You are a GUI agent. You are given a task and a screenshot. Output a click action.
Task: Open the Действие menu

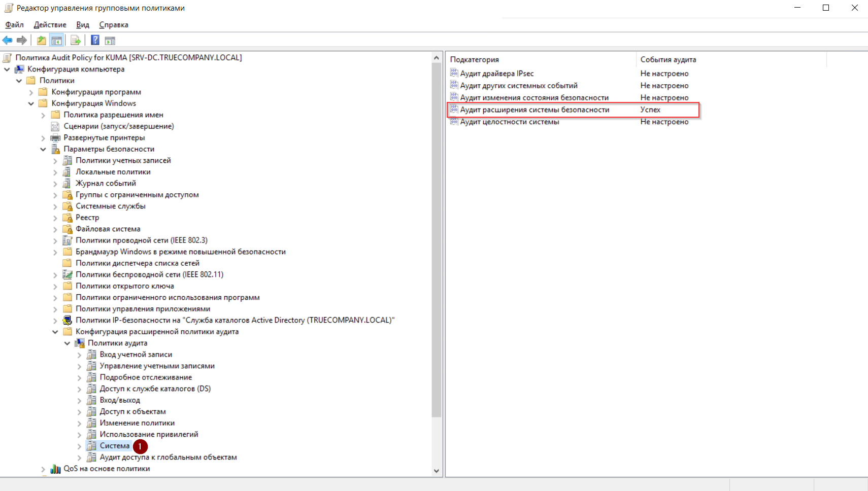coord(50,25)
